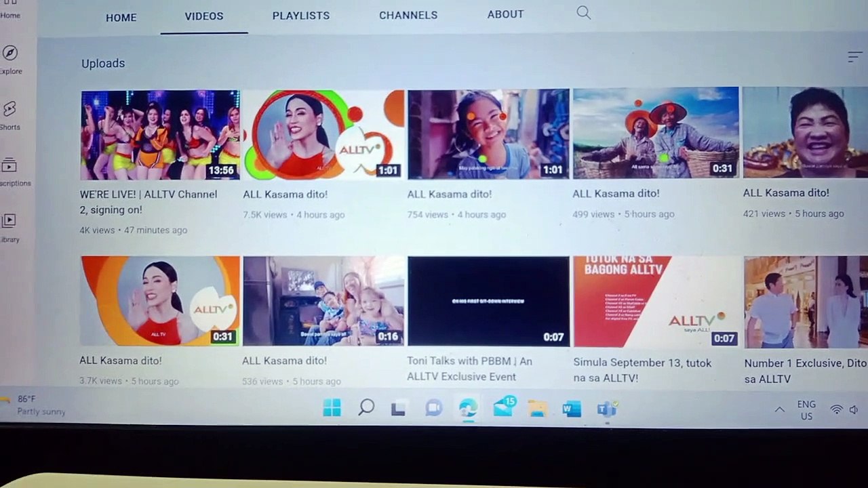Screen dimensions: 868x488
Task: Open Library in the YouTube sidebar
Action: click(9, 228)
